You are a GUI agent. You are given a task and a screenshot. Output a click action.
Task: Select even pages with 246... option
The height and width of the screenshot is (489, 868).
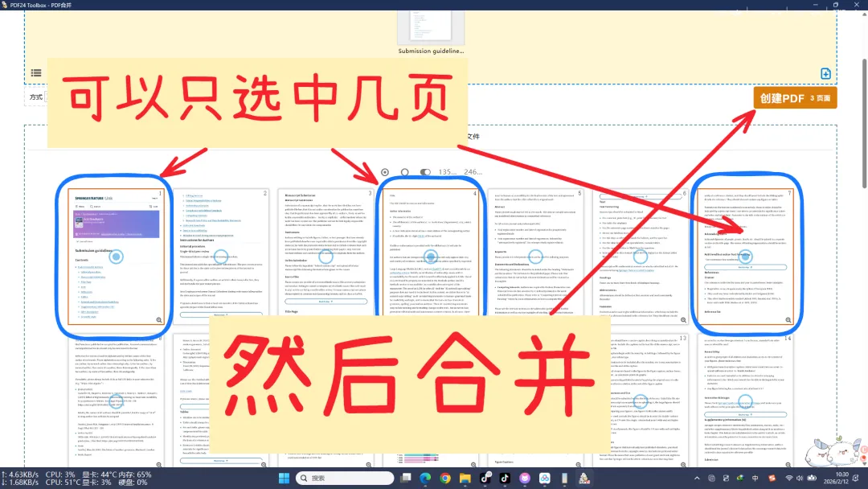pos(473,172)
